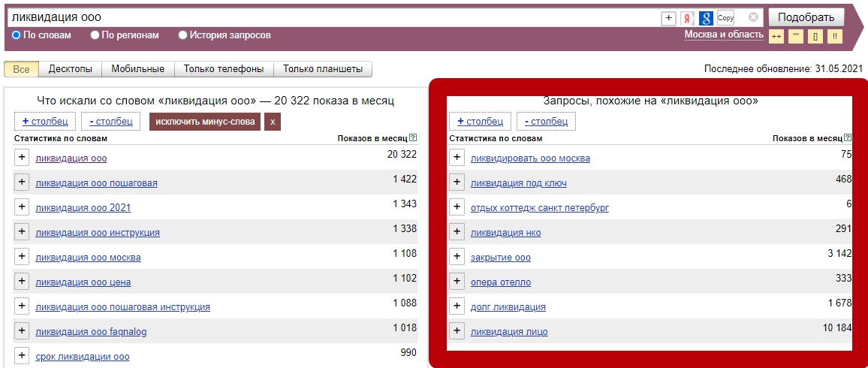
Task: Click the Yandex search icon in search bar
Action: [687, 18]
